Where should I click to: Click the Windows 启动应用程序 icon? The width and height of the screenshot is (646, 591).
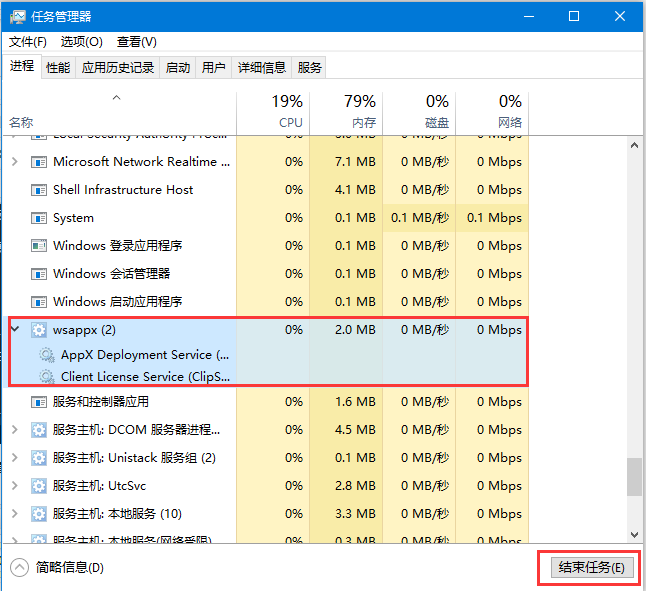pos(39,302)
